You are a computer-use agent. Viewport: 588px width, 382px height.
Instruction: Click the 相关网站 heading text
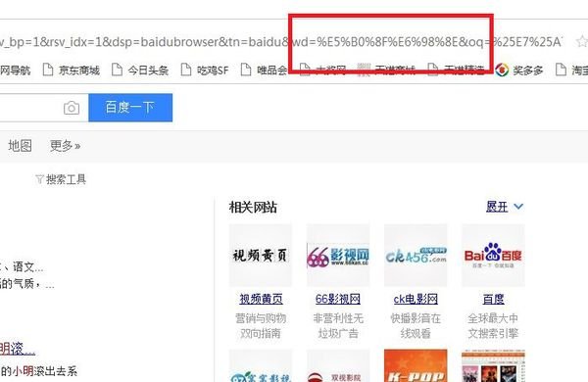(x=253, y=207)
